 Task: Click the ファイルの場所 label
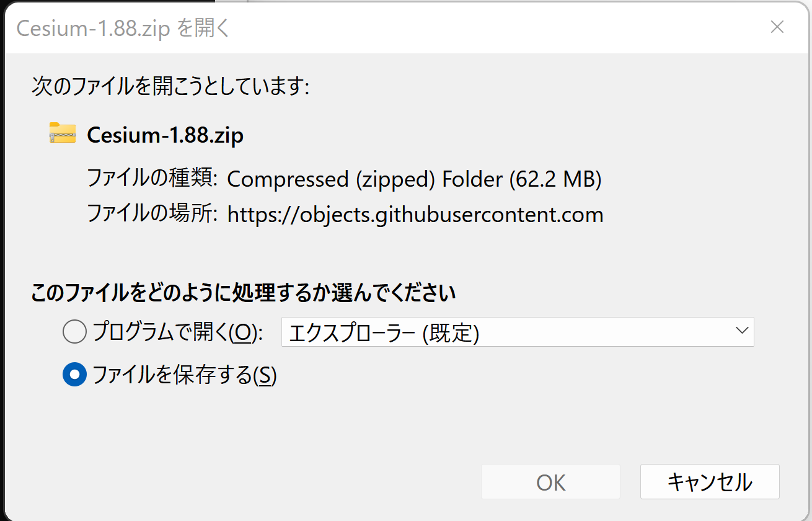pos(152,214)
